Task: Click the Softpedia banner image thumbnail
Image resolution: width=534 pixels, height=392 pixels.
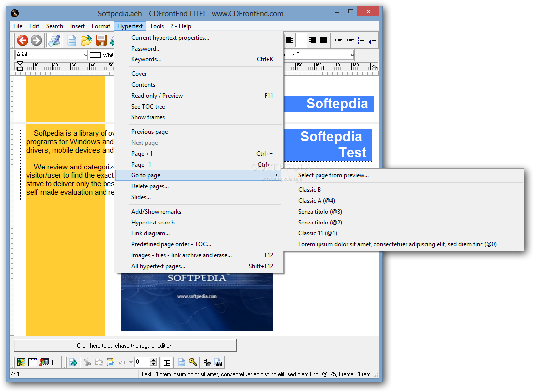Action: (x=197, y=301)
